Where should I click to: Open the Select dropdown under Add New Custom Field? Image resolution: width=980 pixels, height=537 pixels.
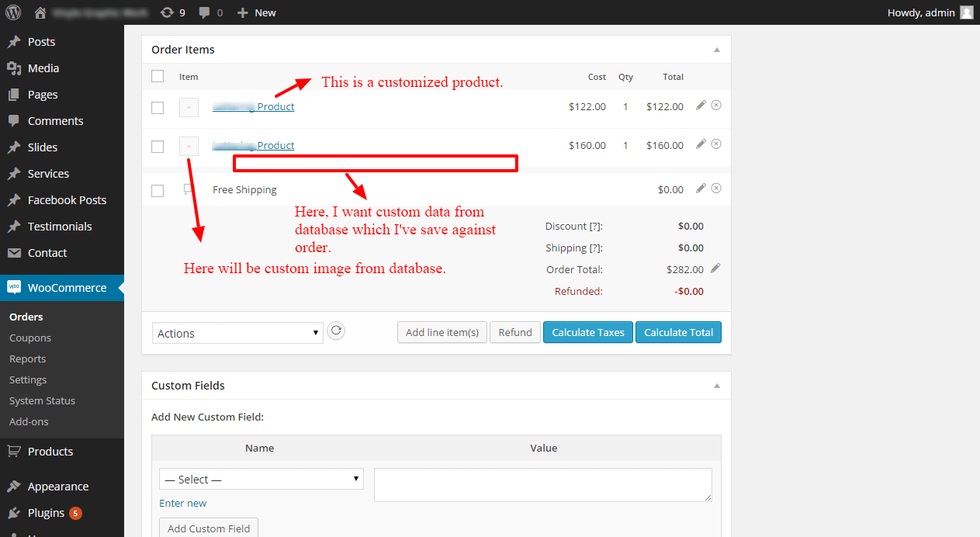click(261, 479)
